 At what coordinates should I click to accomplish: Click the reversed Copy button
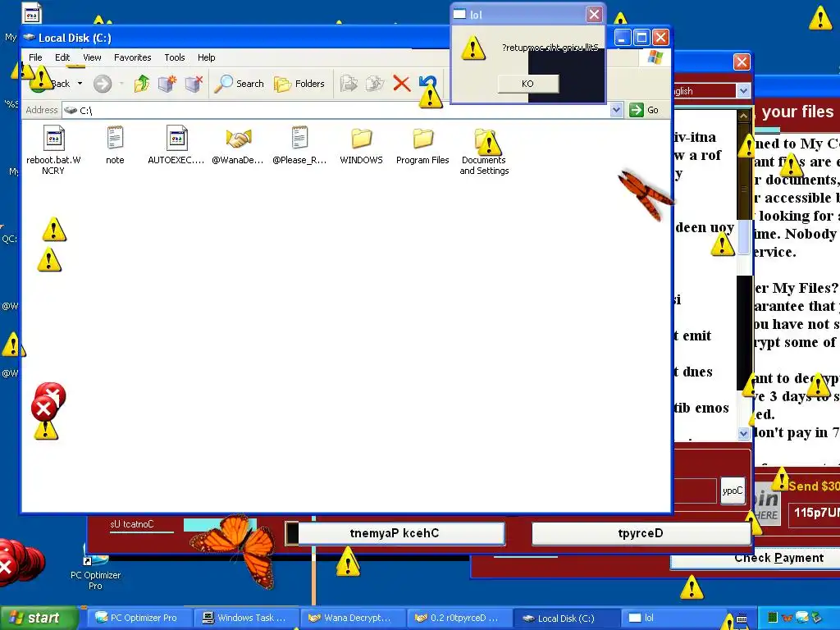pyautogui.click(x=733, y=491)
